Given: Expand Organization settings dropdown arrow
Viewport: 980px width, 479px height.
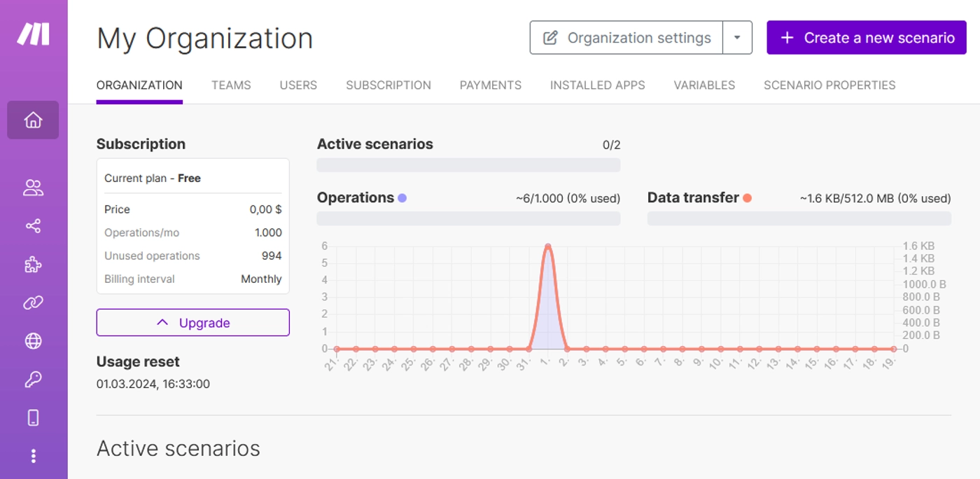Looking at the screenshot, I should tap(737, 38).
